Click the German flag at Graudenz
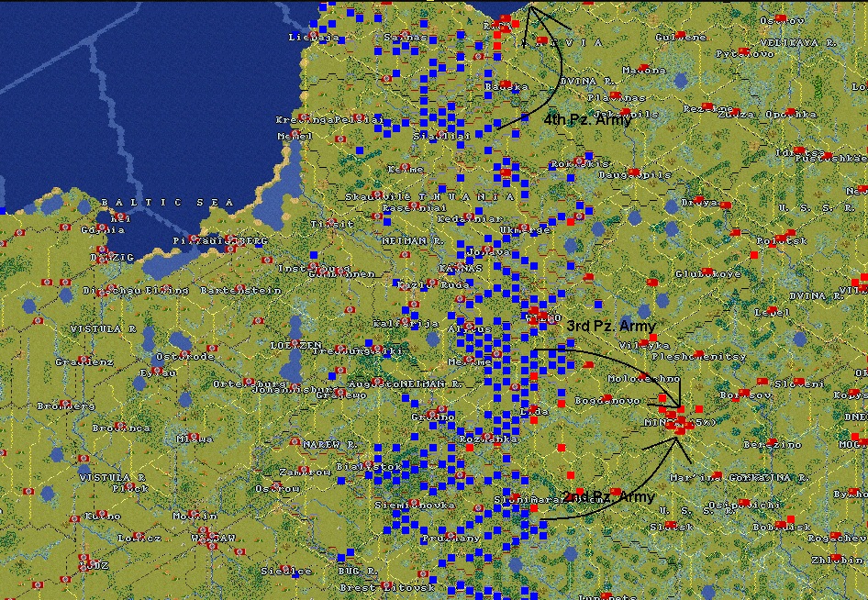 coord(83,360)
